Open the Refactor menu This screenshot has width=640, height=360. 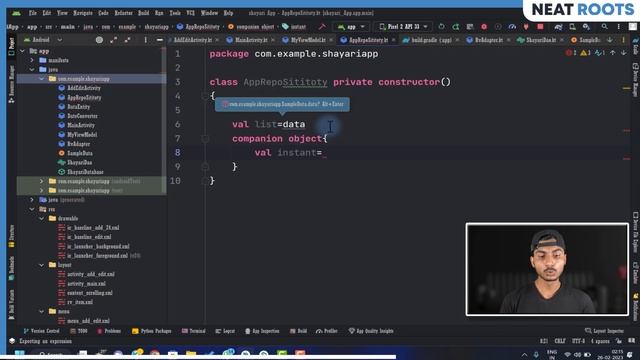123,13
